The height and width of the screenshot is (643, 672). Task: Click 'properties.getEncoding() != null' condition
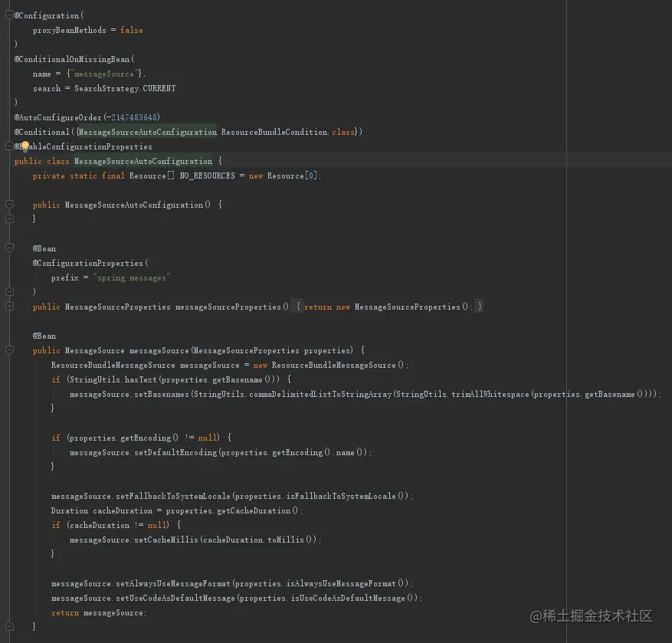click(x=144, y=438)
